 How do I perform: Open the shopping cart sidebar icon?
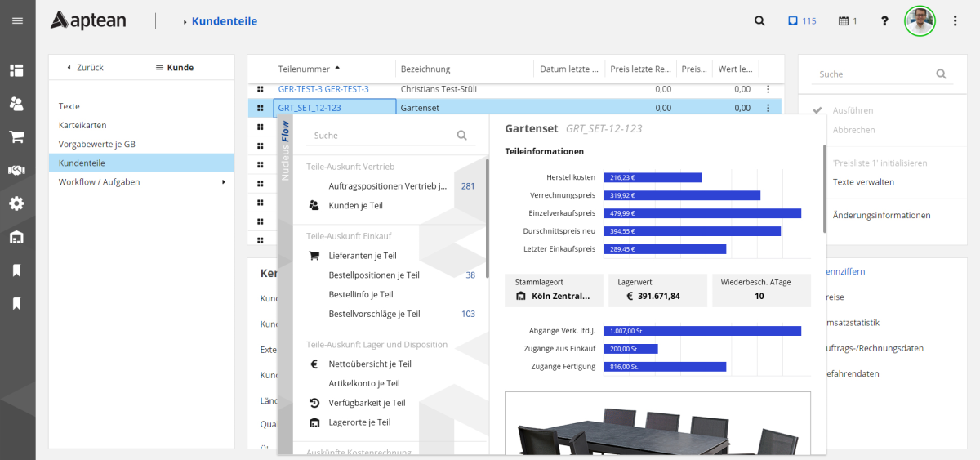(x=16, y=136)
